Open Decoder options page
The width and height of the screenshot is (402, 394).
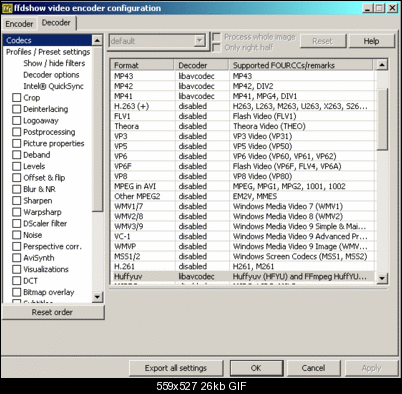point(51,75)
